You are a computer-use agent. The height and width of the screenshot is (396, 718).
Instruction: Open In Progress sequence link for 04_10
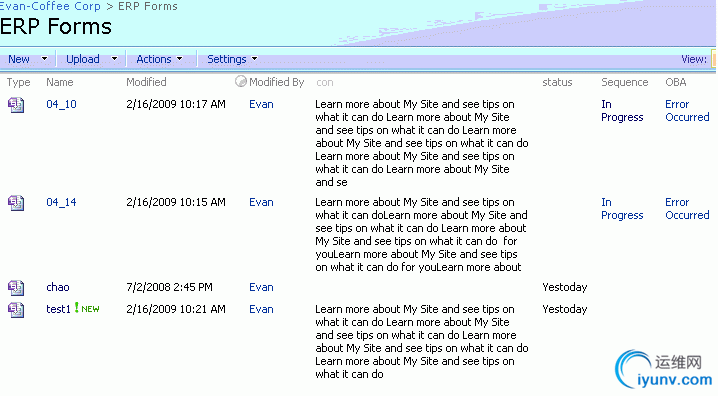point(622,111)
